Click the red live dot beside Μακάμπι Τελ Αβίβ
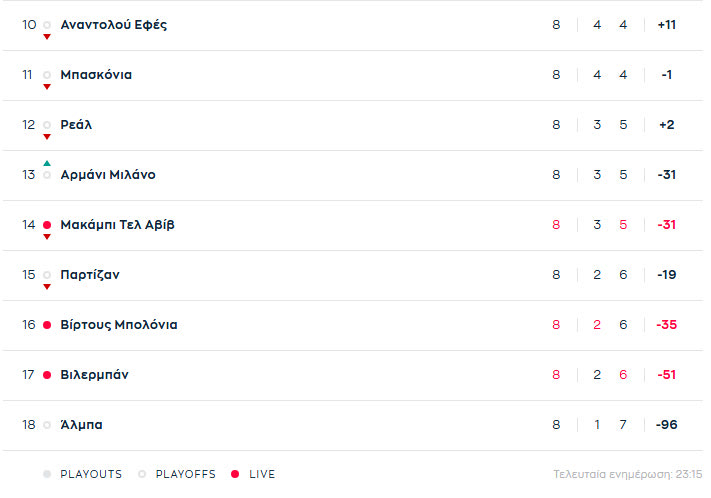The image size is (711, 498). pyautogui.click(x=47, y=225)
